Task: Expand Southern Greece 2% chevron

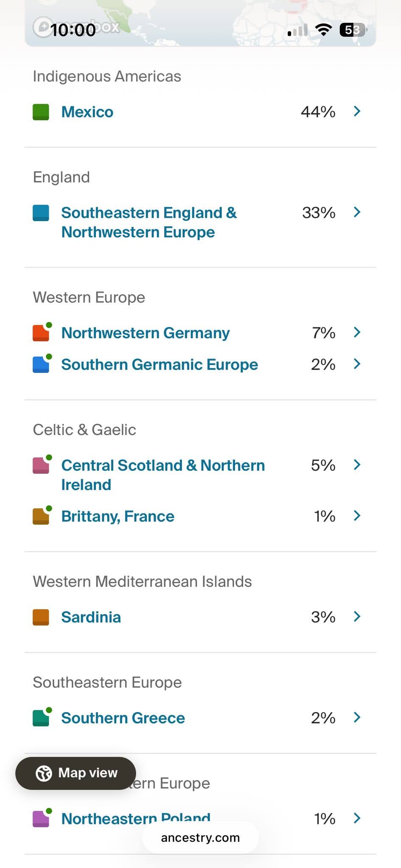Action: [357, 717]
